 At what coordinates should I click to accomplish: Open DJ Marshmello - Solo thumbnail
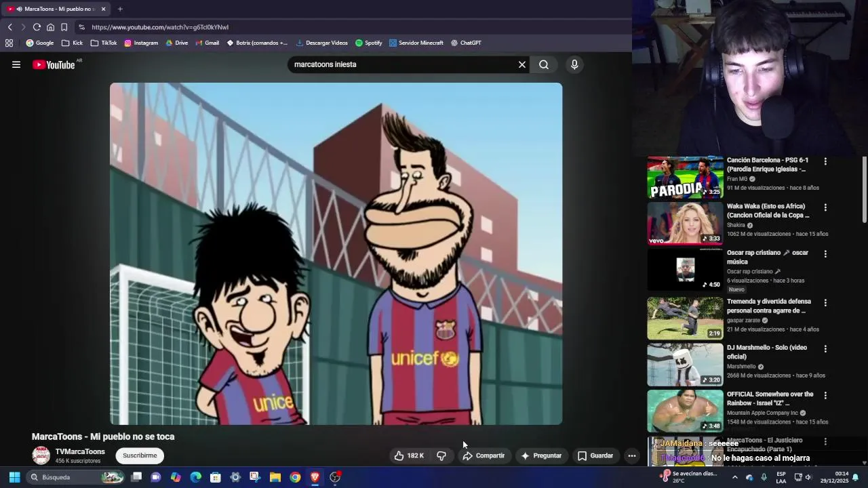[x=685, y=365]
